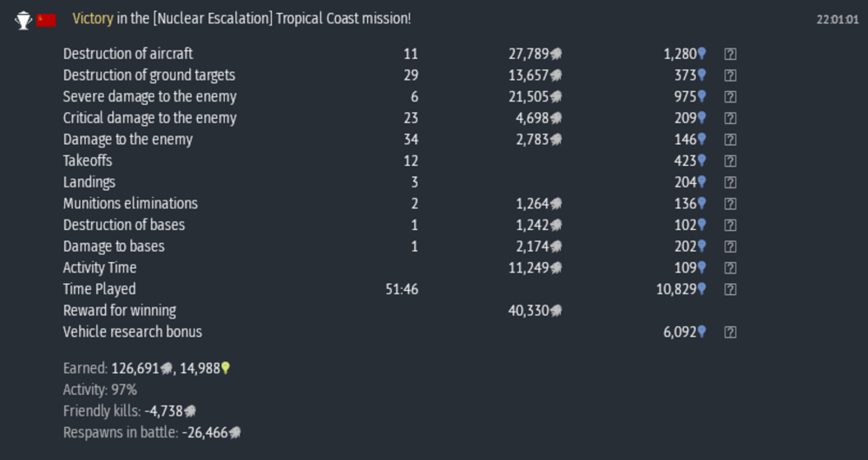Click help icon on Critical damage row
The height and width of the screenshot is (460, 868).
(730, 118)
